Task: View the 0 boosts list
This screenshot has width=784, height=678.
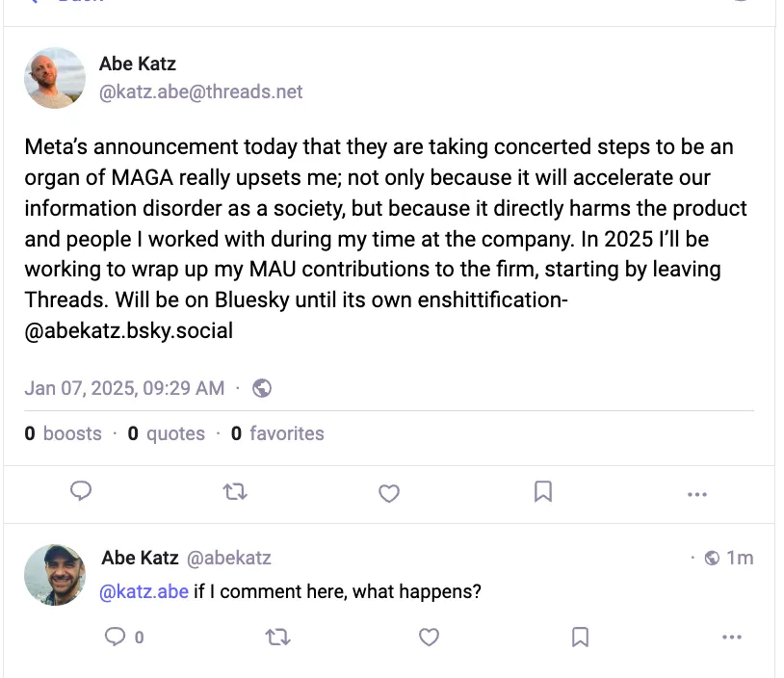Action: pyautogui.click(x=64, y=433)
